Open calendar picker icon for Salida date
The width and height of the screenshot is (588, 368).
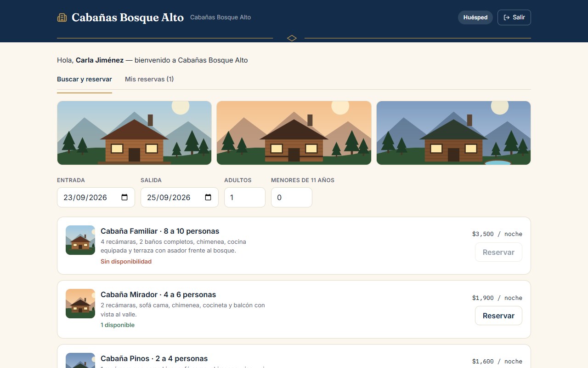[208, 197]
